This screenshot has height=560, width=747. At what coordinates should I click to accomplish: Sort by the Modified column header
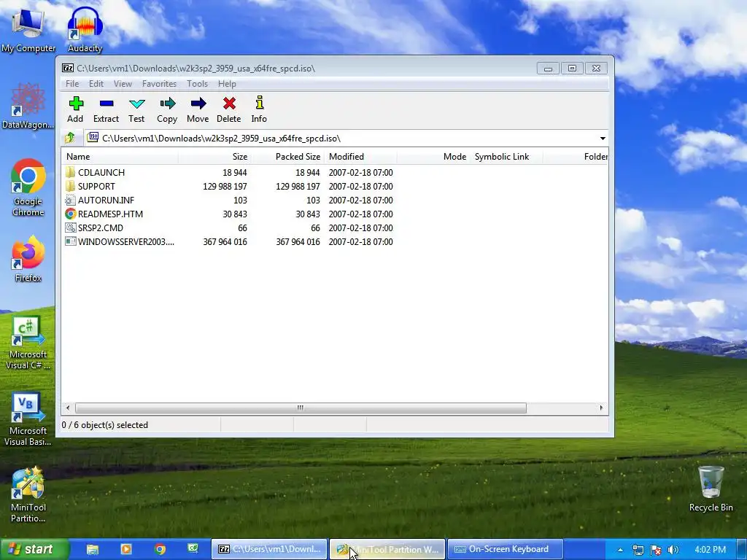pyautogui.click(x=360, y=157)
